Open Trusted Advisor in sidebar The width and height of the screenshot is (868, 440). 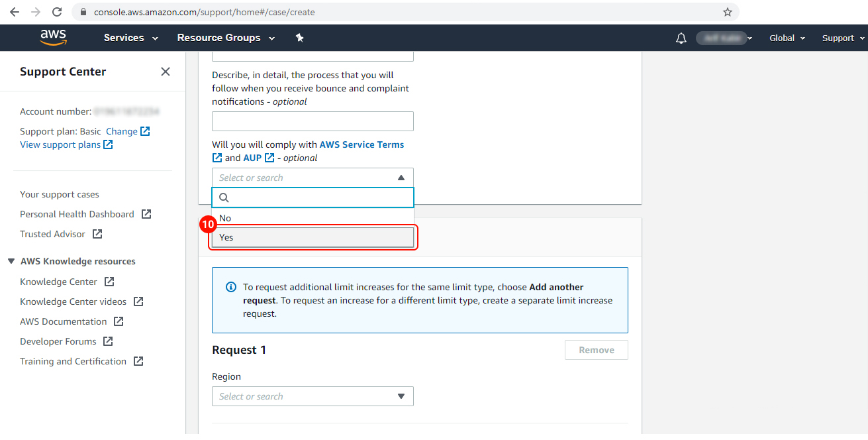53,234
